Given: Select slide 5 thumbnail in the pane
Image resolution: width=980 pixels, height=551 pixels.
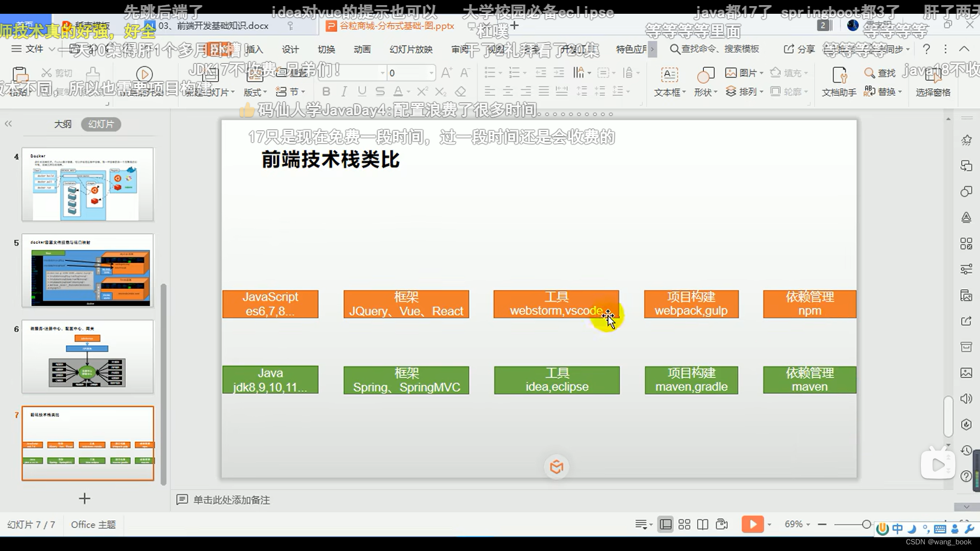Looking at the screenshot, I should click(88, 271).
